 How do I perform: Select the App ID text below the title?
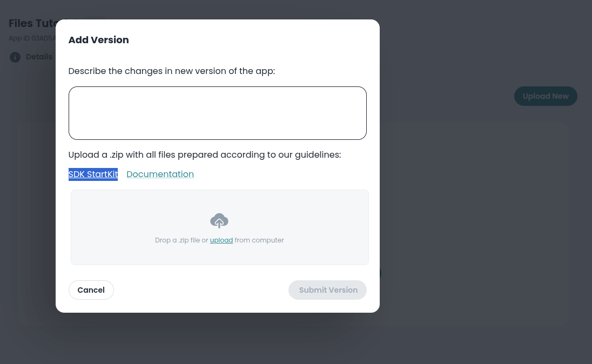[x=32, y=38]
